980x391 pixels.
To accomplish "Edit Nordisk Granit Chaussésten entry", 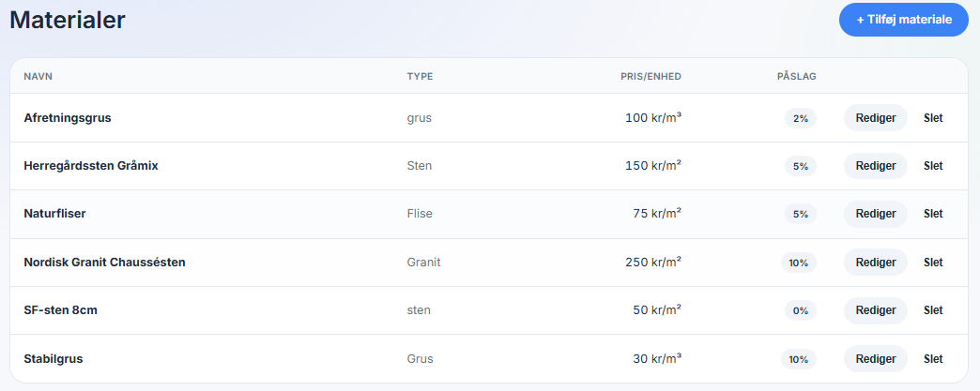I will tap(876, 263).
